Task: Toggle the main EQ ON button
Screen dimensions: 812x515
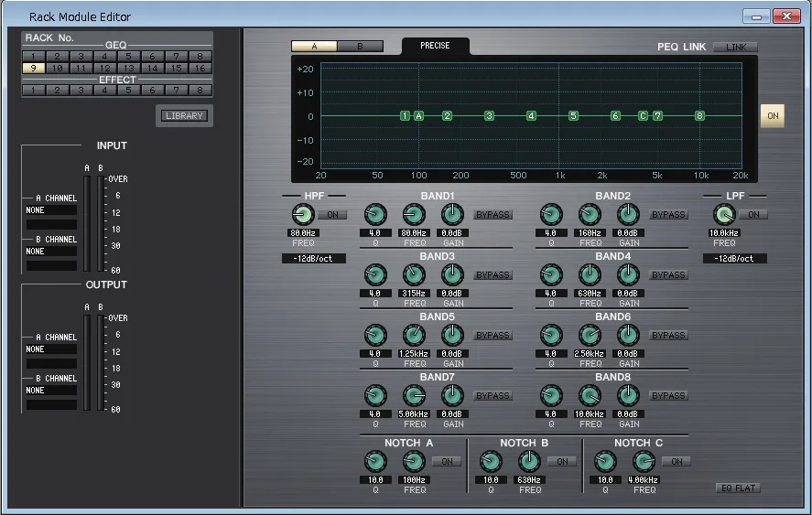Action: 773,116
